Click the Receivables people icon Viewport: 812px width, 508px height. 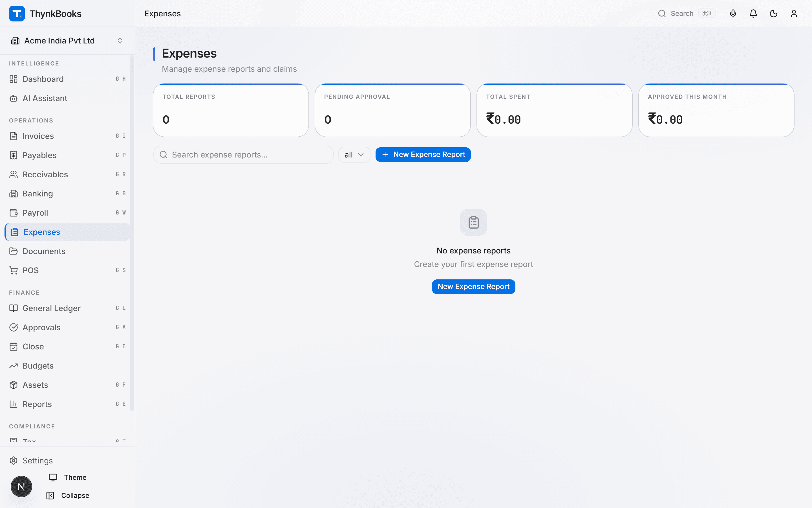click(x=14, y=174)
